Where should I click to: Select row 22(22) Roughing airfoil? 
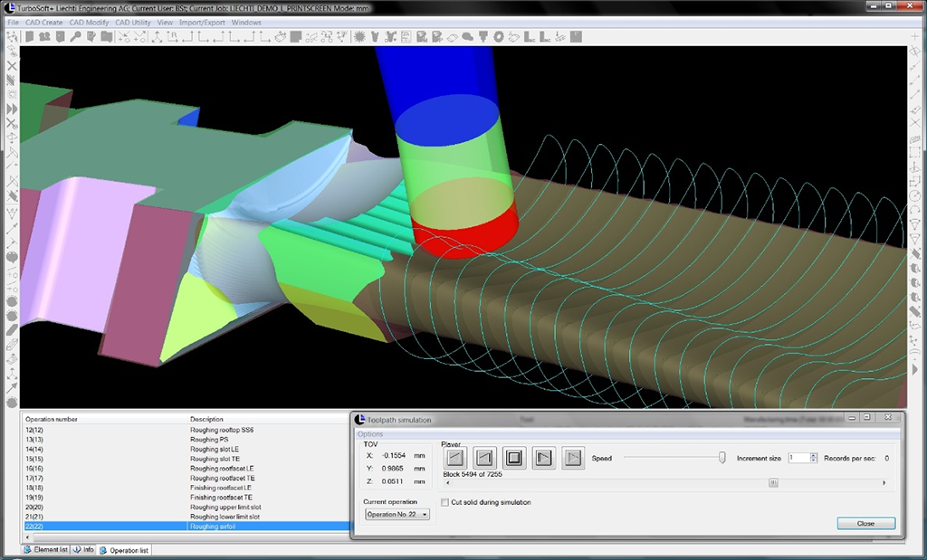coord(186,527)
